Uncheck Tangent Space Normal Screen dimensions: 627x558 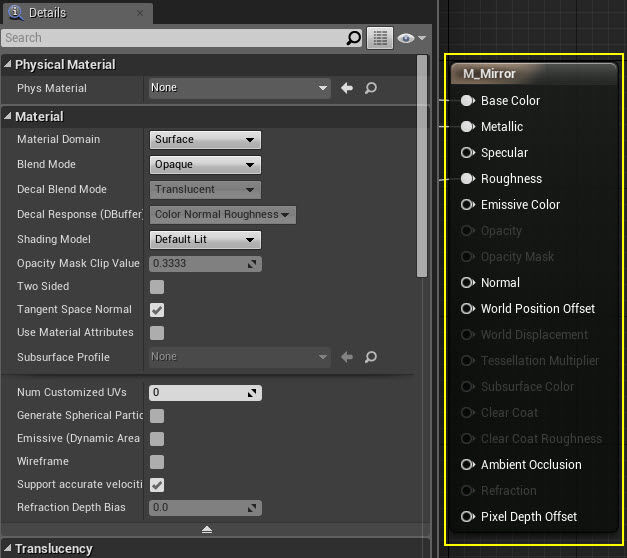pos(157,310)
